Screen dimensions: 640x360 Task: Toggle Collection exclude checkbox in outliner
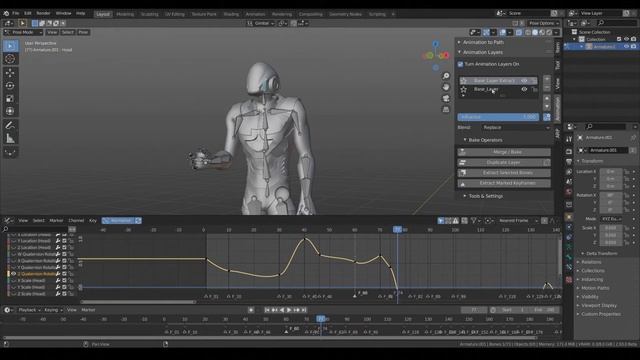619,39
